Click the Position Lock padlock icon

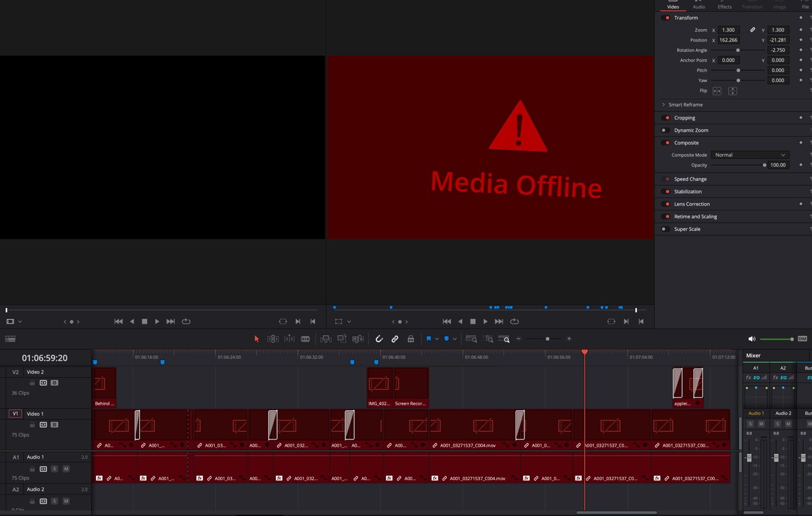click(410, 339)
